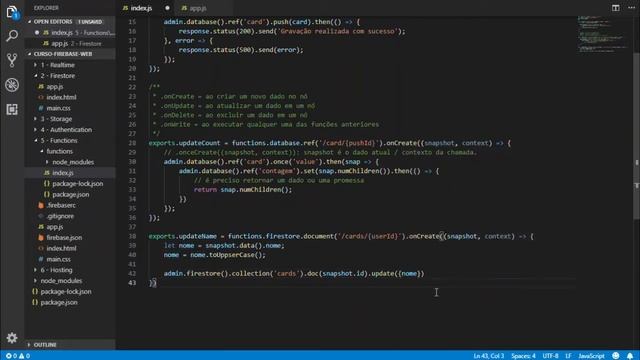Open the Source Control view icon
The width and height of the screenshot is (640, 360).
tap(12, 60)
